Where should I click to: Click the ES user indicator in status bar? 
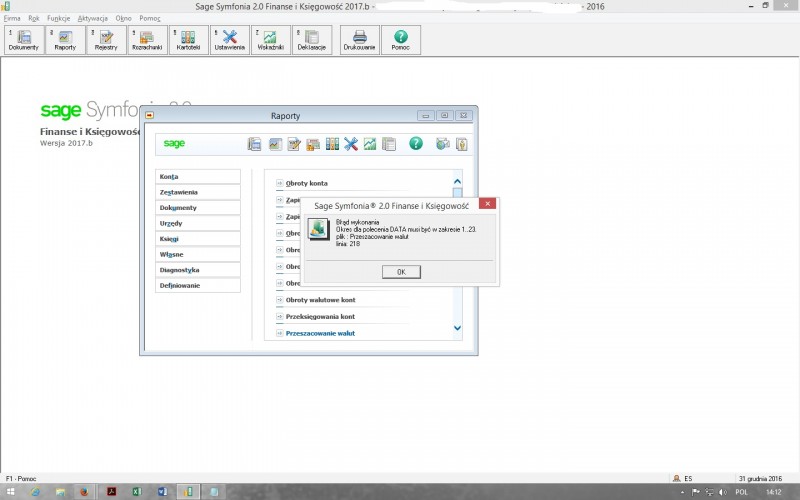tap(682, 479)
